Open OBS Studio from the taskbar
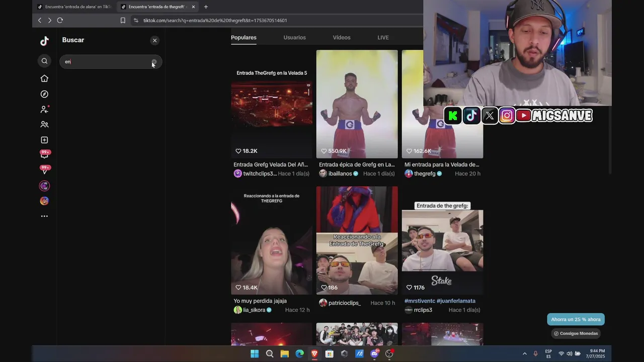The width and height of the screenshot is (644, 362). [389, 353]
